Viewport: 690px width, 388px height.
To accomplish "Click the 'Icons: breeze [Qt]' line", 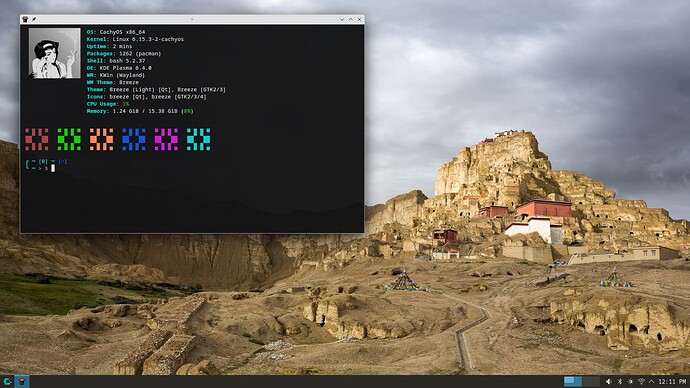I will tap(147, 97).
